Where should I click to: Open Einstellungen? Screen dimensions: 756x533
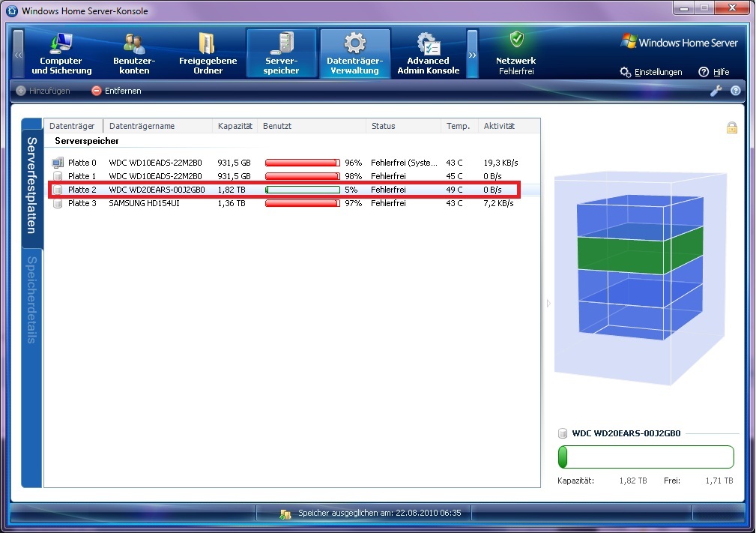click(x=651, y=72)
